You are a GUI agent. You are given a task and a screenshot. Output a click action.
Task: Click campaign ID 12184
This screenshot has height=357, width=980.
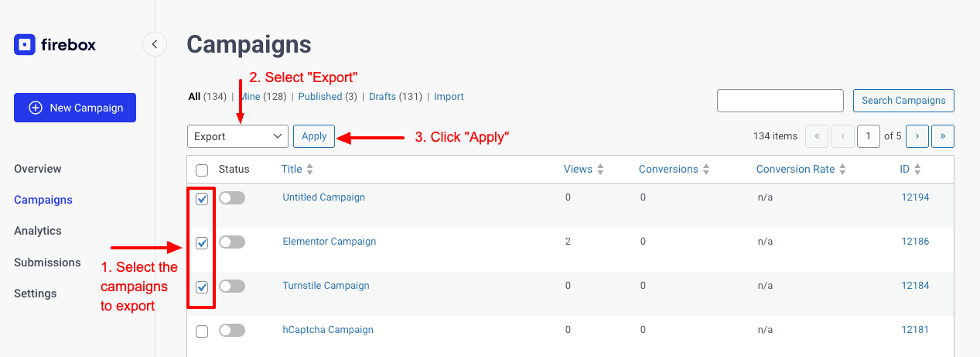tap(915, 286)
